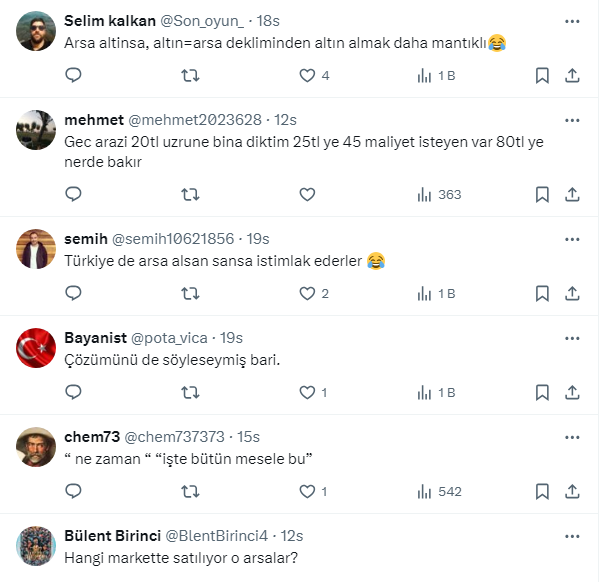Reply to chem73's tweet

coord(73,491)
